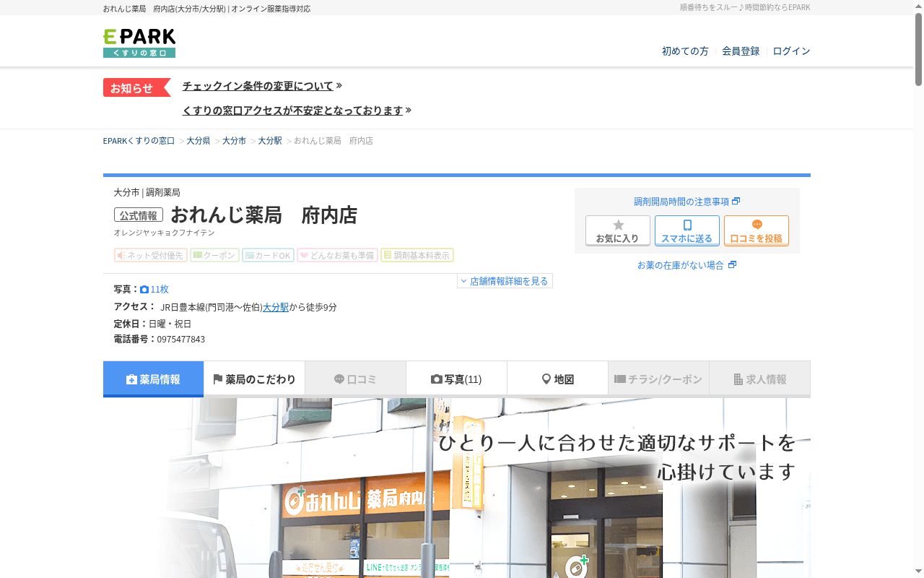The height and width of the screenshot is (578, 924).
Task: Click the 調剤基本料表示 badge
Action: point(417,255)
